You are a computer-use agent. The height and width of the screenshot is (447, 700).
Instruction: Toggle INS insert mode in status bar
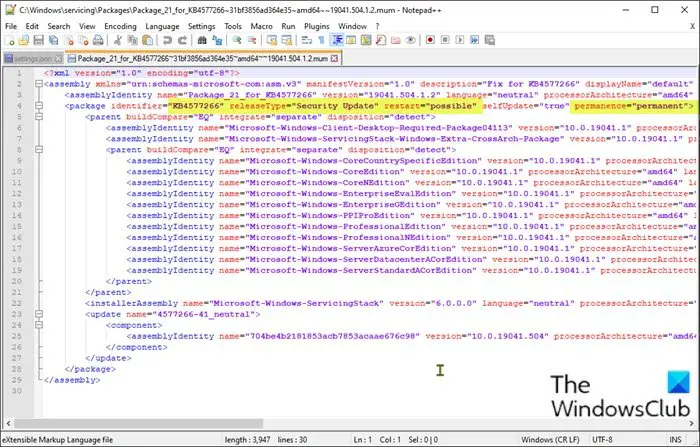coord(675,439)
